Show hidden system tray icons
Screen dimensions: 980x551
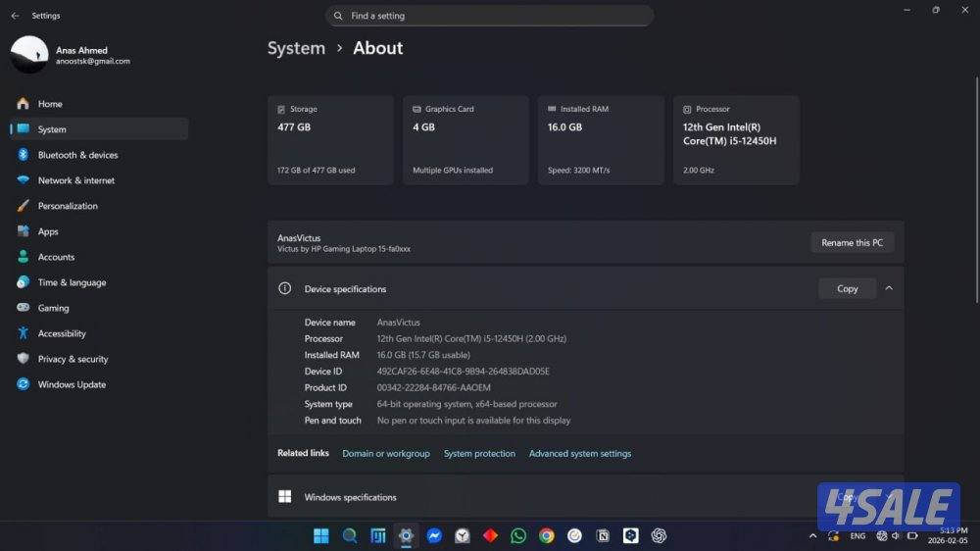coord(812,536)
